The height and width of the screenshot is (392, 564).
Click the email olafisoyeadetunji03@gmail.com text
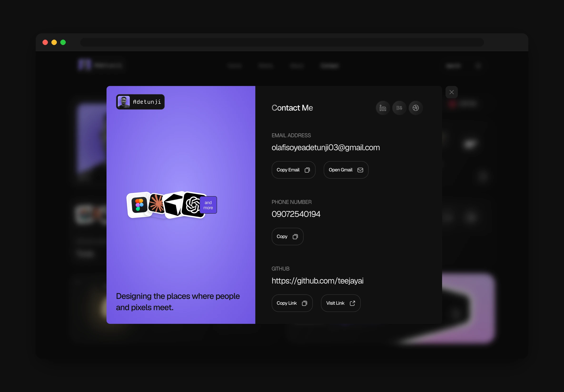(326, 147)
